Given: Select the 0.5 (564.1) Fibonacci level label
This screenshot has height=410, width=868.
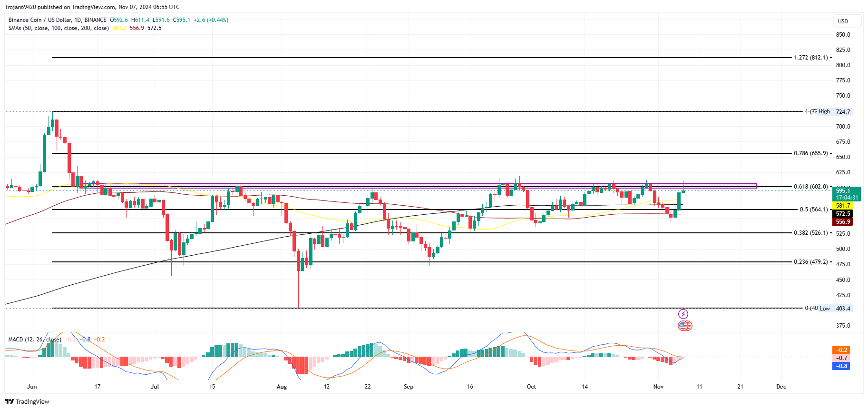Looking at the screenshot, I should 813,210.
